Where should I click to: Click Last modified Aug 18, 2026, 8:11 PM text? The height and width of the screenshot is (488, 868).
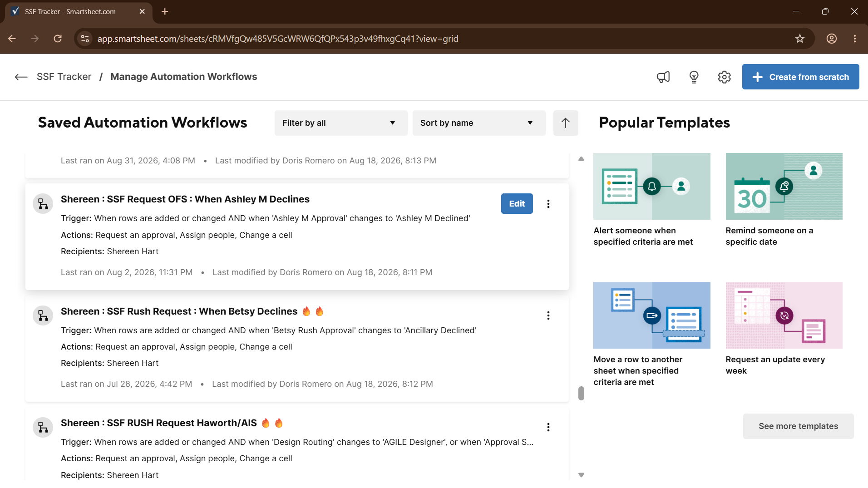tap(322, 272)
